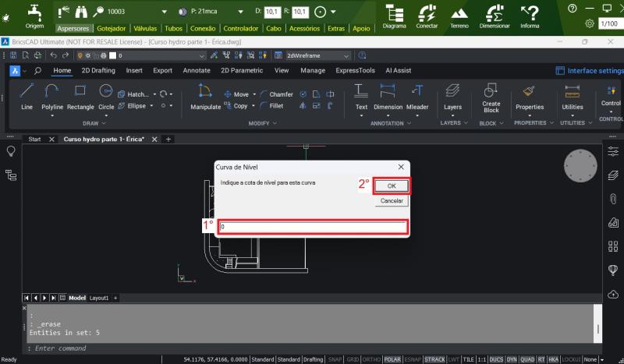Select the Line draw tool

(x=27, y=97)
